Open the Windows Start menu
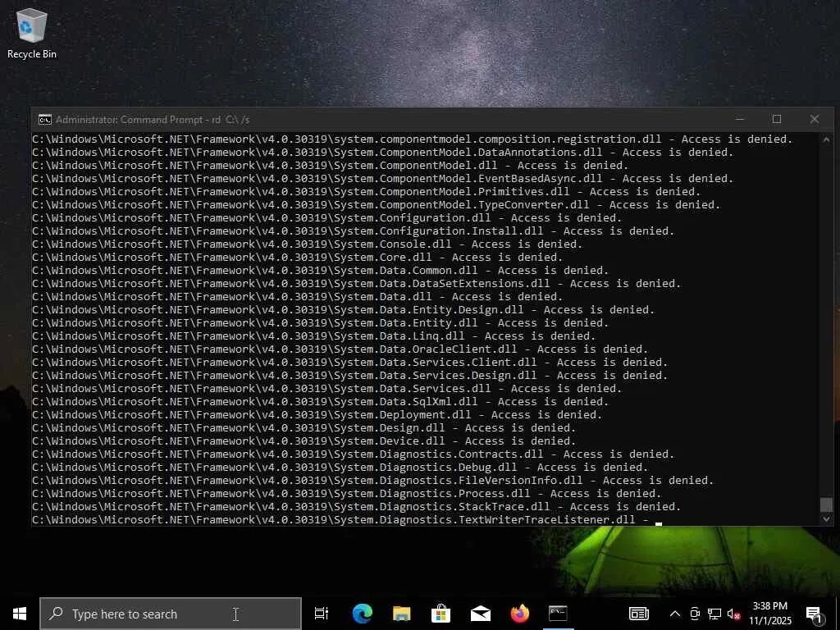Viewport: 840px width, 630px height. click(20, 614)
